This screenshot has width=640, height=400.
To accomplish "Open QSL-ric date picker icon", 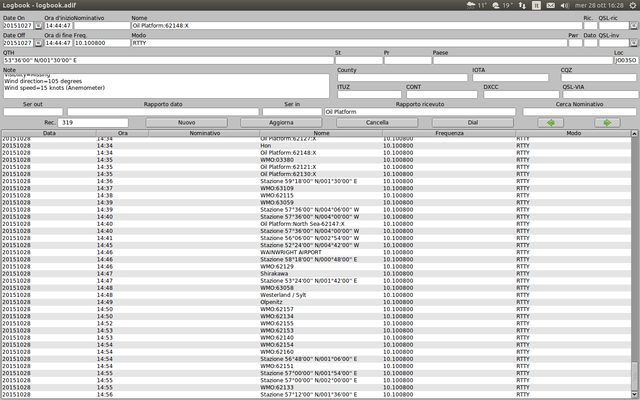I will (634, 26).
